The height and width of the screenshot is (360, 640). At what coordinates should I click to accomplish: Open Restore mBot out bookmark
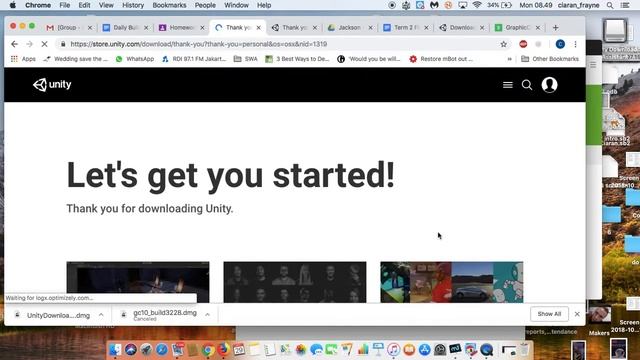441,59
